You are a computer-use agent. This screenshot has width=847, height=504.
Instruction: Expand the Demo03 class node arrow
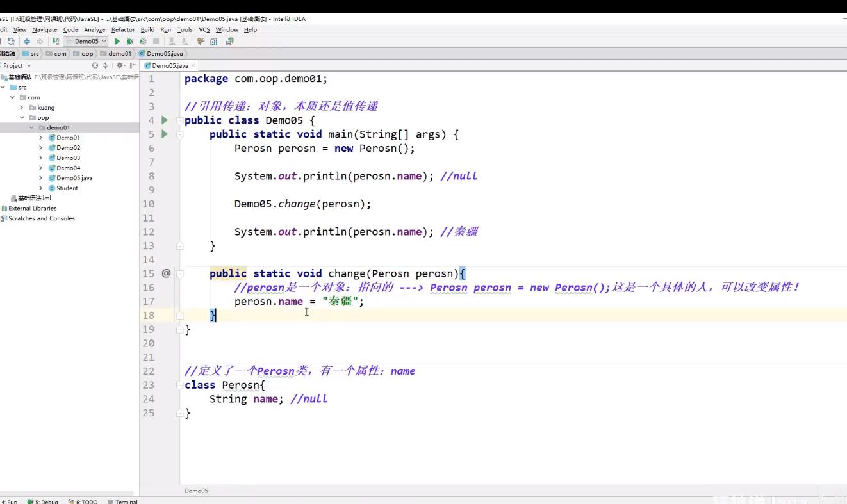point(41,158)
